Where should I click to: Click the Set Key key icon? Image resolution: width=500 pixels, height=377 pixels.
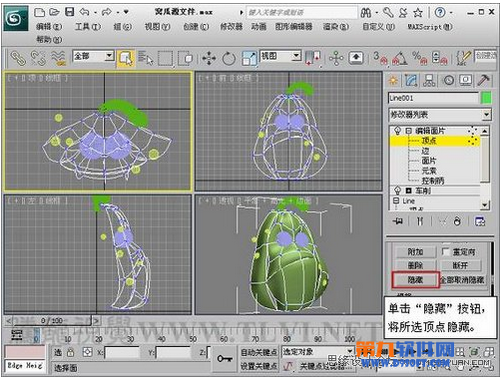point(225,359)
